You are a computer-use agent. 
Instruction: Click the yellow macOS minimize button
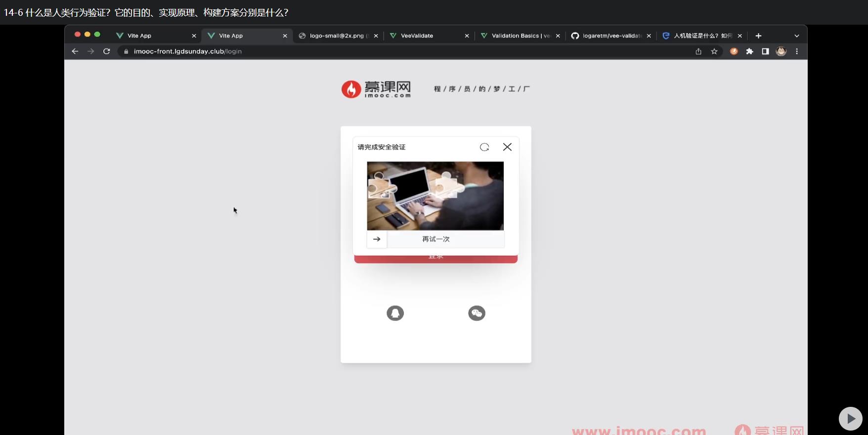pyautogui.click(x=87, y=34)
